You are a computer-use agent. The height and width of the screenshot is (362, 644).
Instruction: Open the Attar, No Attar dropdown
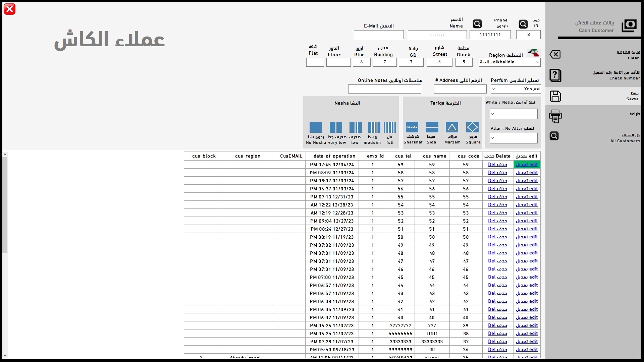[x=514, y=138]
